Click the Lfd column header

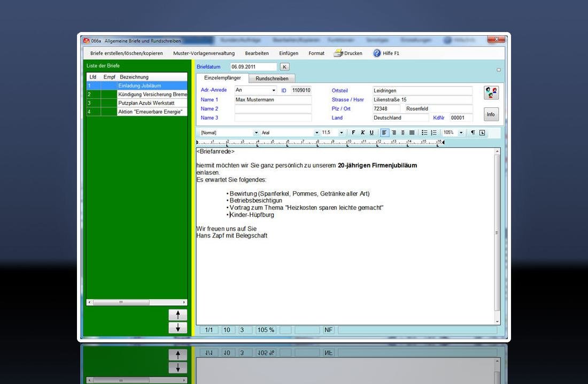[93, 77]
